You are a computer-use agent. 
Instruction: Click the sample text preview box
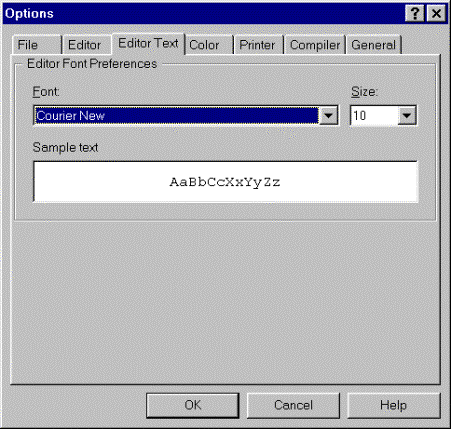click(225, 182)
